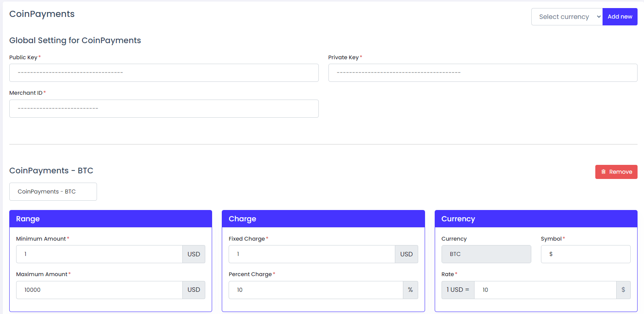Click the Charge panel header
Viewport: 644px width, 314px height.
tap(323, 219)
